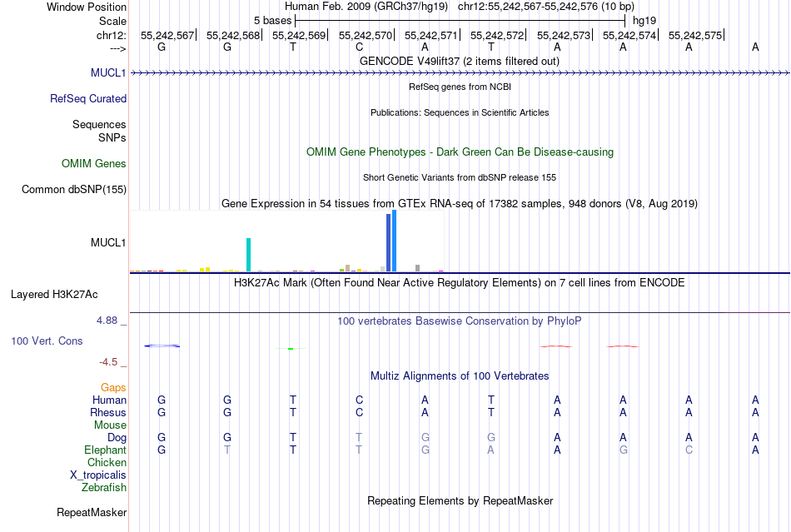The image size is (791, 532).
Task: Select the Mouse species row label
Action: click(111, 425)
